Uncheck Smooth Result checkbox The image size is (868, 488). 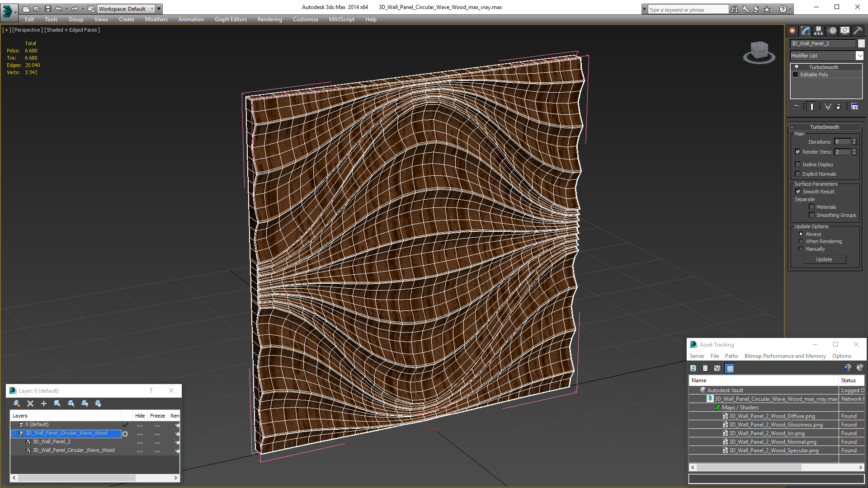click(798, 192)
